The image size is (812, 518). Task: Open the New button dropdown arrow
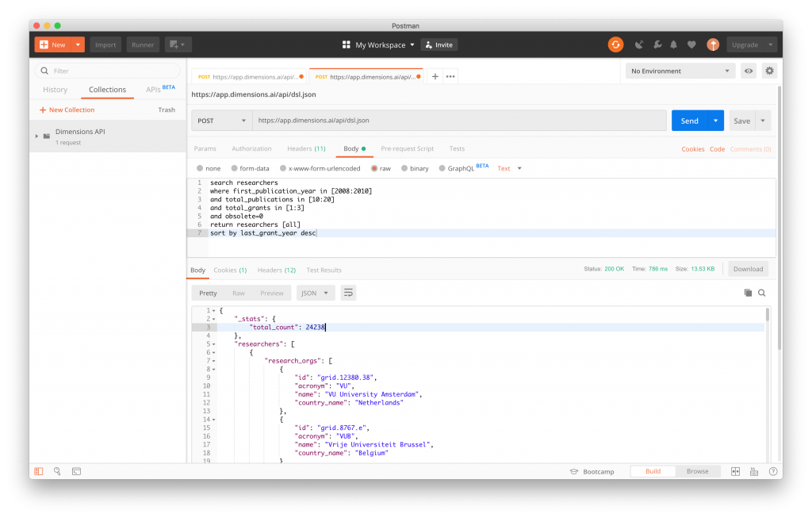click(x=78, y=44)
